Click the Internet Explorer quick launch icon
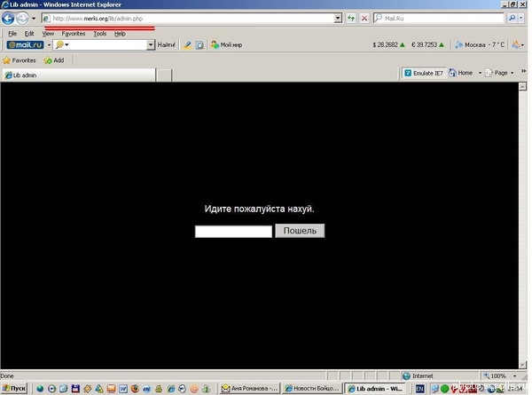Screen dimensions: 532x395 point(170,389)
